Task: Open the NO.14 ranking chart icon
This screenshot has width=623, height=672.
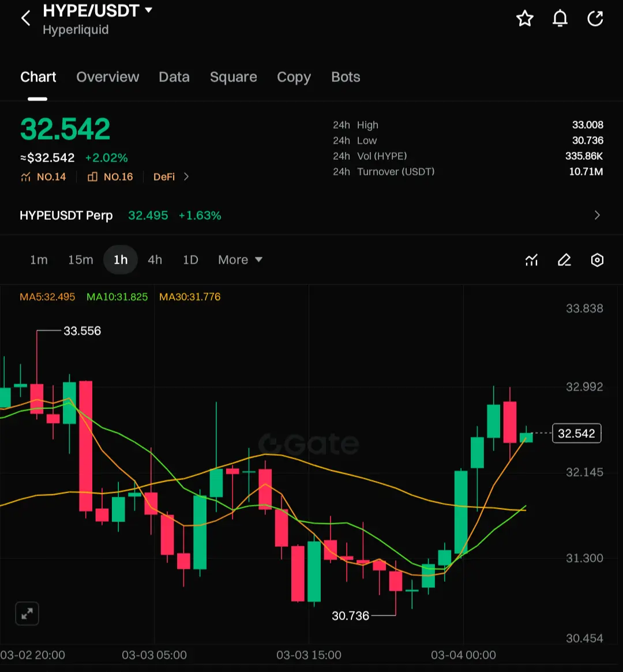Action: click(x=26, y=177)
